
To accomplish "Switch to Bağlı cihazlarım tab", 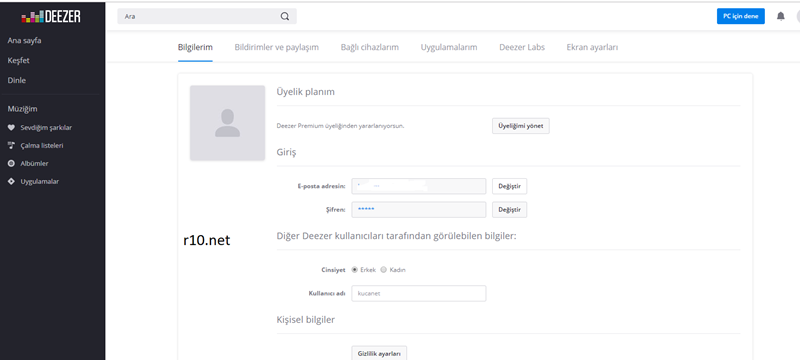I will 369,47.
